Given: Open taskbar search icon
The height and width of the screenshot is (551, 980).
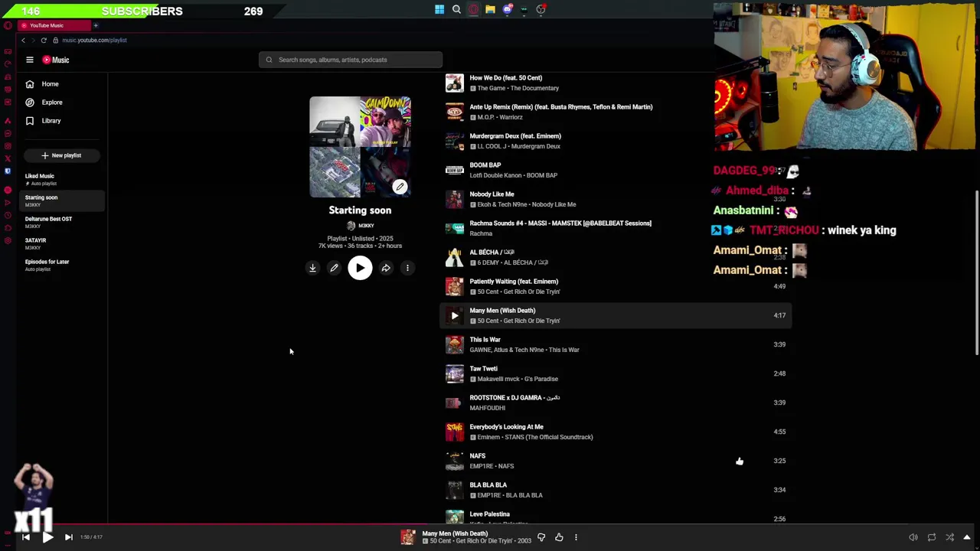Looking at the screenshot, I should (456, 9).
